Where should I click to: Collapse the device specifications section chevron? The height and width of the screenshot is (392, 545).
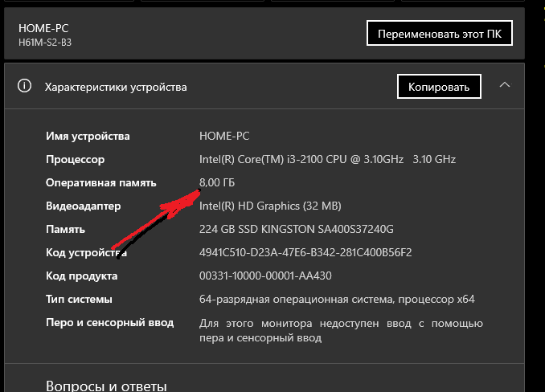(x=505, y=85)
